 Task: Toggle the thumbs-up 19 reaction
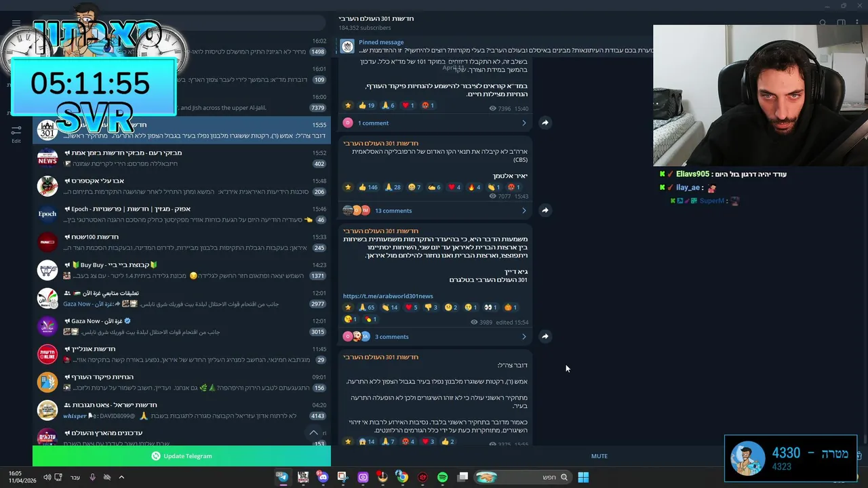[x=366, y=105]
